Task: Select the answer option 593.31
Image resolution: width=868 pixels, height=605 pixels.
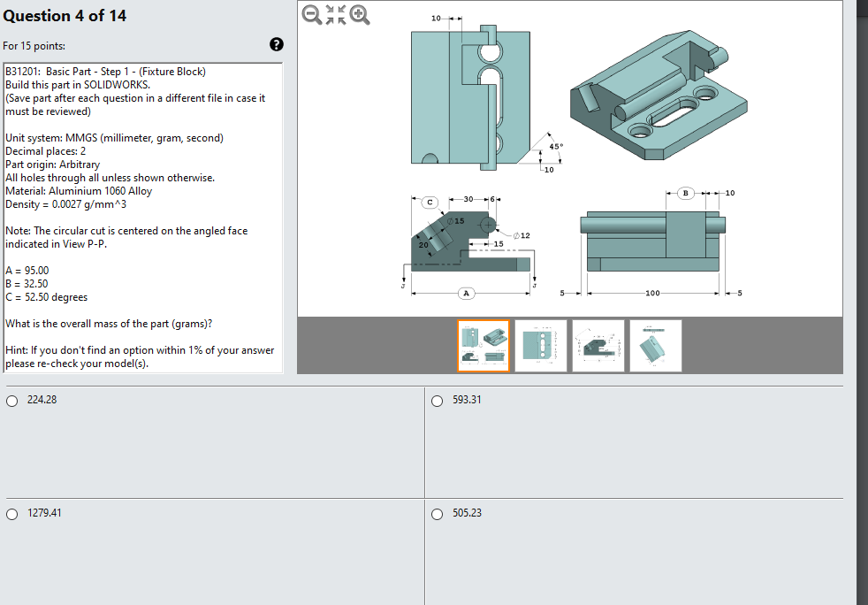Action: click(438, 401)
